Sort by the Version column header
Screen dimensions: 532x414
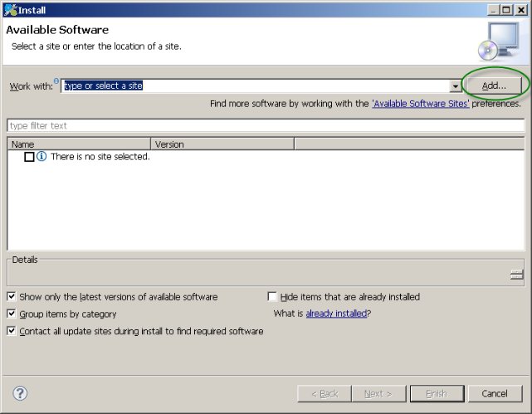point(222,144)
